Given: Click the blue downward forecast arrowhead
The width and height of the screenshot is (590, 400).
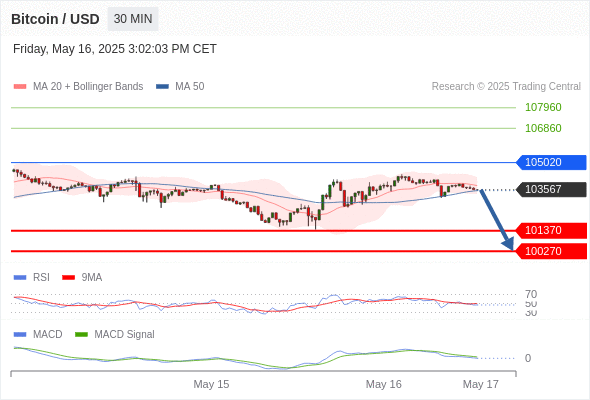Looking at the screenshot, I should coord(508,244).
